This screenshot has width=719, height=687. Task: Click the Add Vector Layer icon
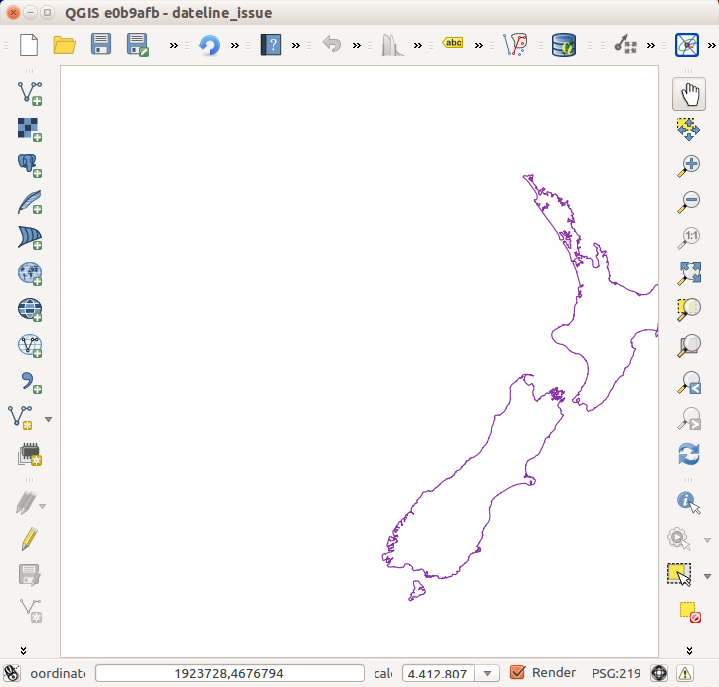(29, 94)
